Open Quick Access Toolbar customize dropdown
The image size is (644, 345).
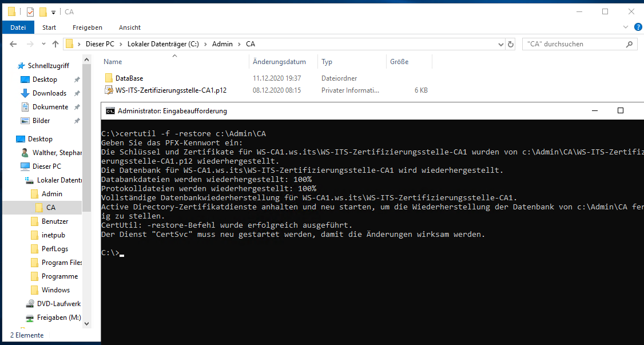[x=53, y=13]
